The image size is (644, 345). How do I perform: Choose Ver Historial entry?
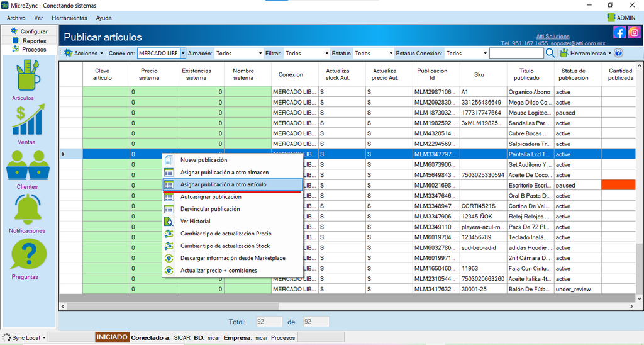pyautogui.click(x=233, y=221)
